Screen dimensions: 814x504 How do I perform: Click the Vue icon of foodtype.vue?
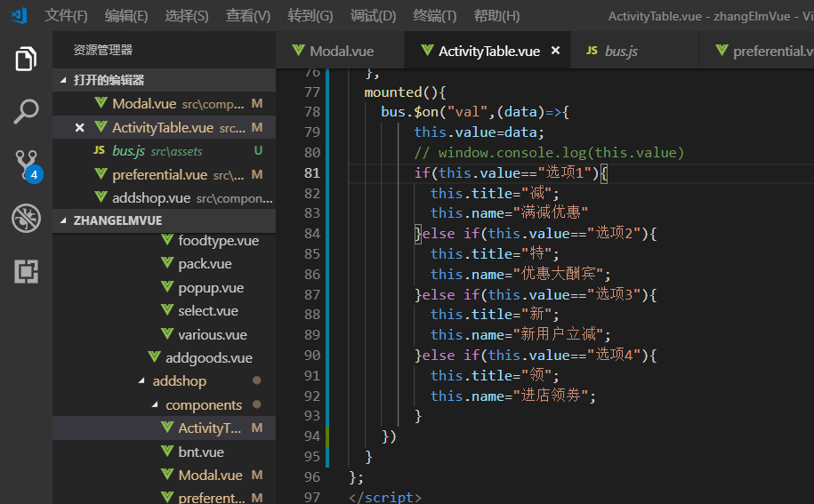pyautogui.click(x=167, y=240)
